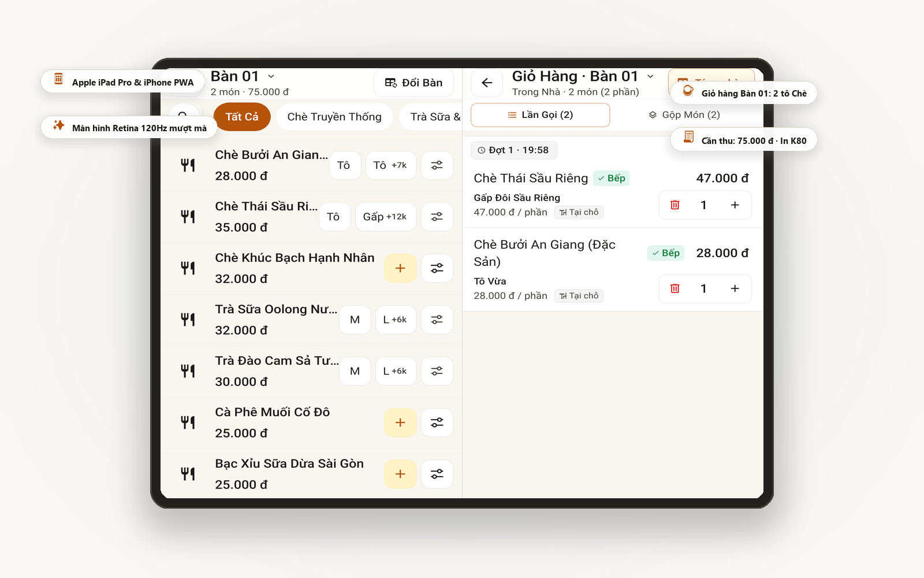
Task: Open options for Bạc Xỉu Sữa Dừa
Action: (x=437, y=474)
